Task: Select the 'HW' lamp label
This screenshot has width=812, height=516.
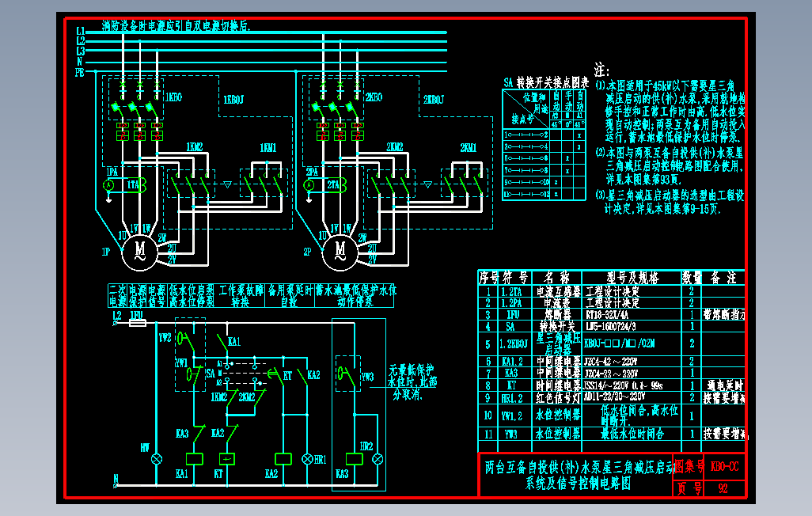Action: pyautogui.click(x=145, y=448)
